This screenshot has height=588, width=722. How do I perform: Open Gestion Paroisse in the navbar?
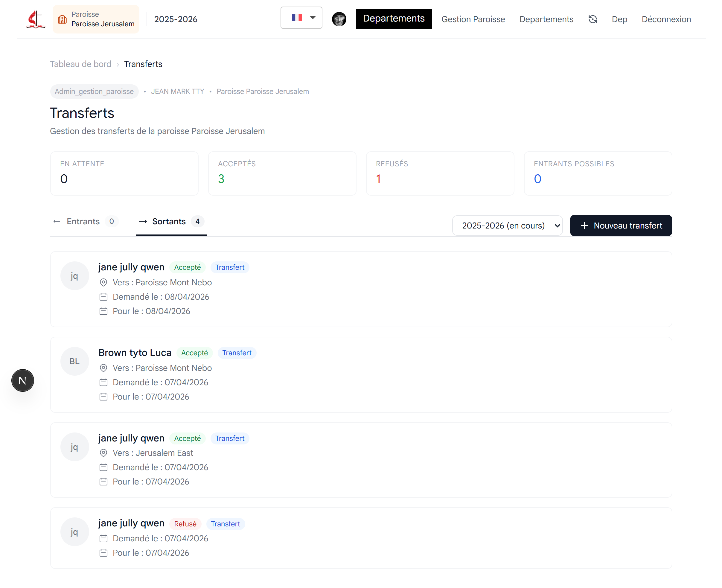pyautogui.click(x=473, y=19)
